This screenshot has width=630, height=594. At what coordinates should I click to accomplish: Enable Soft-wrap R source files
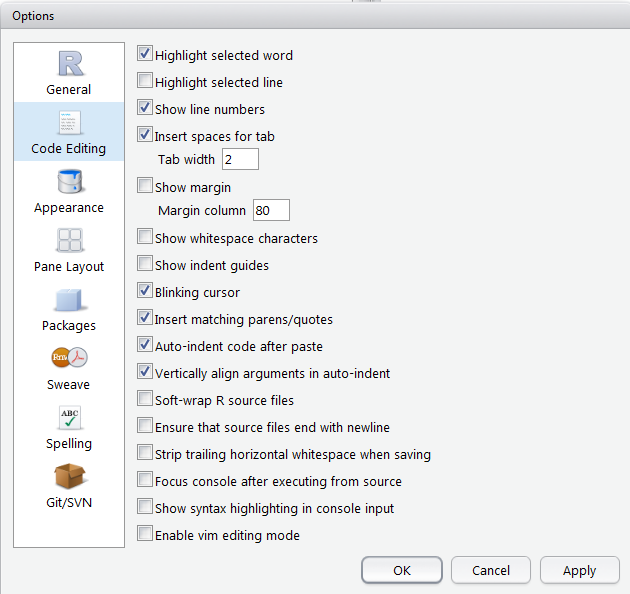click(145, 400)
